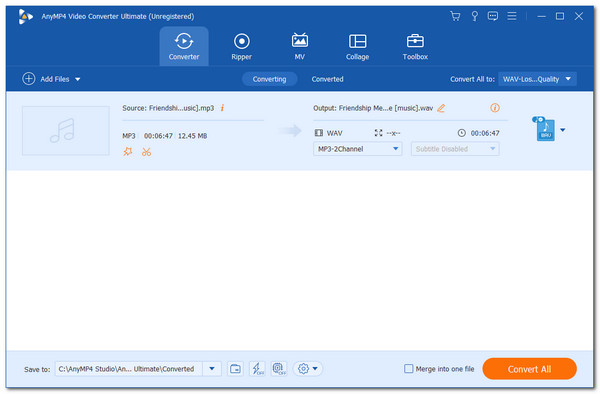600x394 pixels.
Task: Maximize the AnyMP4 window
Action: click(560, 16)
